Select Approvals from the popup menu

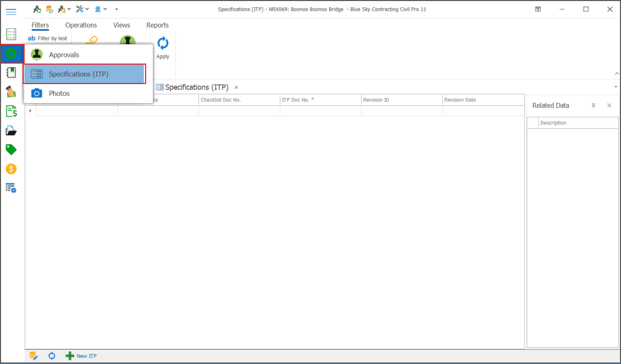tap(64, 55)
